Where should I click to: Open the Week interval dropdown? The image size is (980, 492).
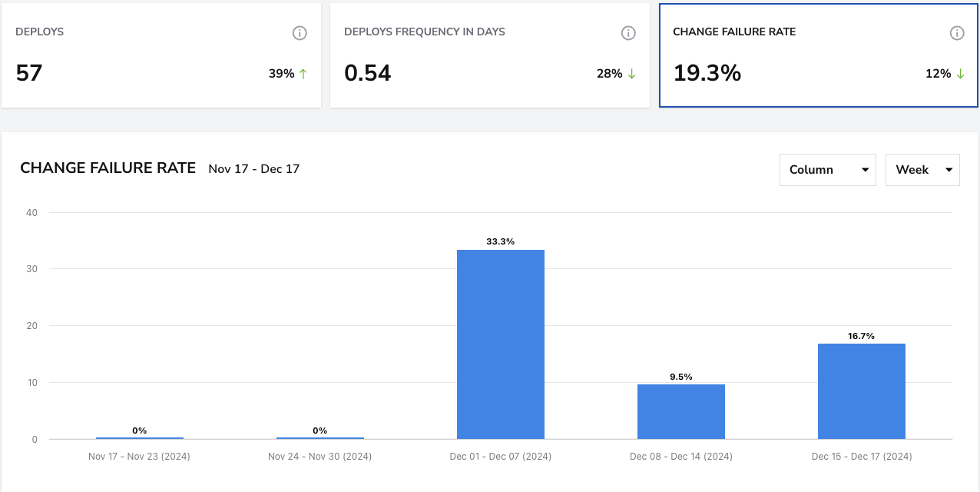tap(922, 169)
